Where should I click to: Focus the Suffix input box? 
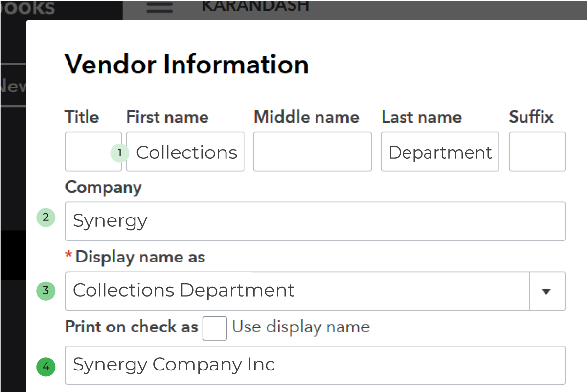538,152
